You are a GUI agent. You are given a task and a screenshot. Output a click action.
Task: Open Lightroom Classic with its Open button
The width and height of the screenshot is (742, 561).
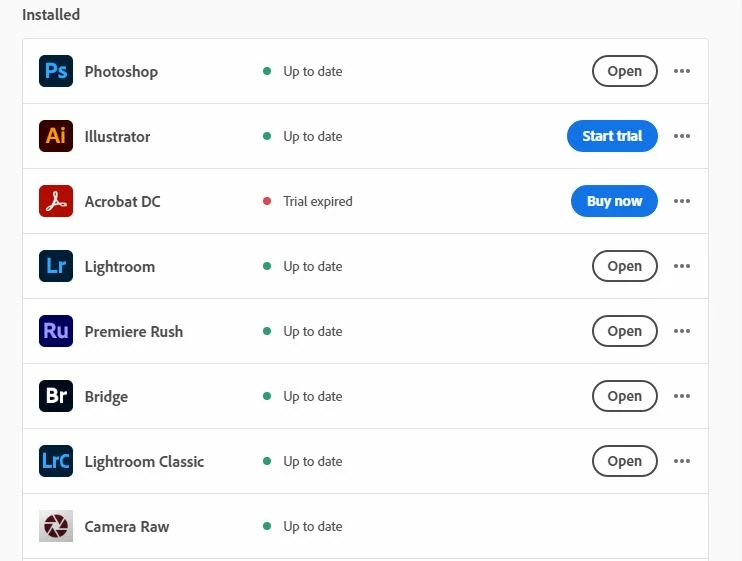pos(625,461)
